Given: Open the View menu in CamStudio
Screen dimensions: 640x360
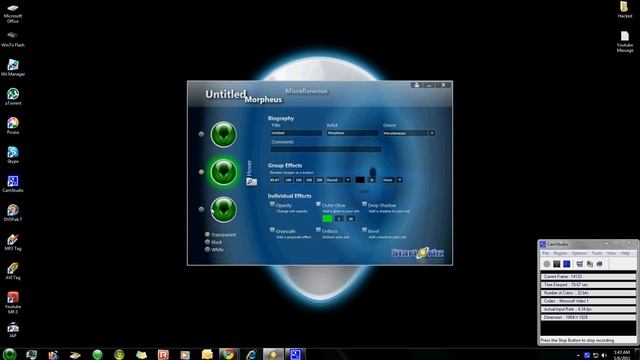Looking at the screenshot, I should [611, 253].
